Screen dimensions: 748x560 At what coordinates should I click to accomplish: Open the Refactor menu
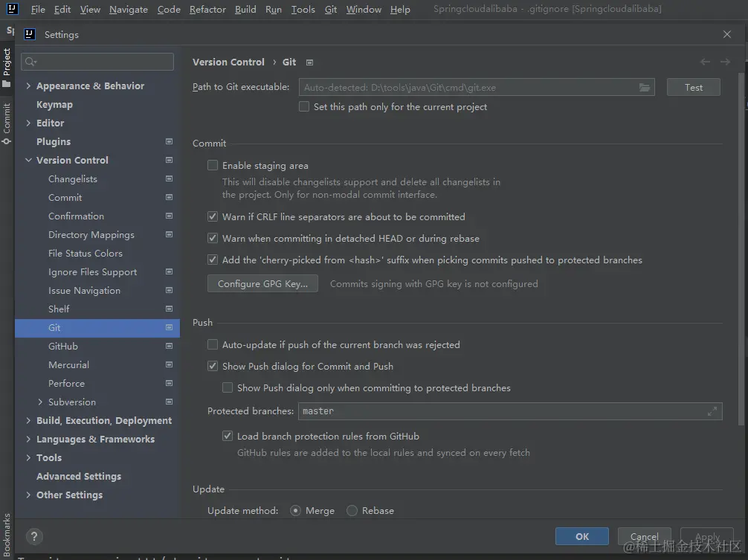coord(207,10)
